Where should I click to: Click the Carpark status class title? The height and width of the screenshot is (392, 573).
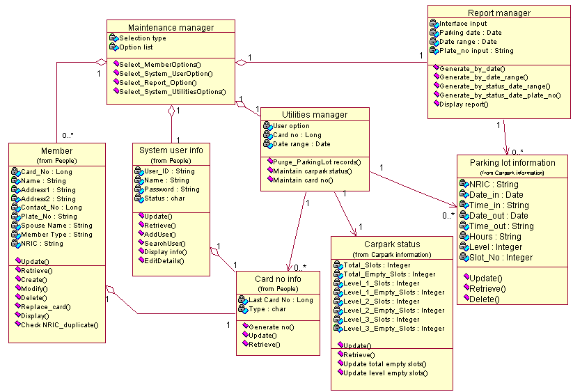(391, 244)
